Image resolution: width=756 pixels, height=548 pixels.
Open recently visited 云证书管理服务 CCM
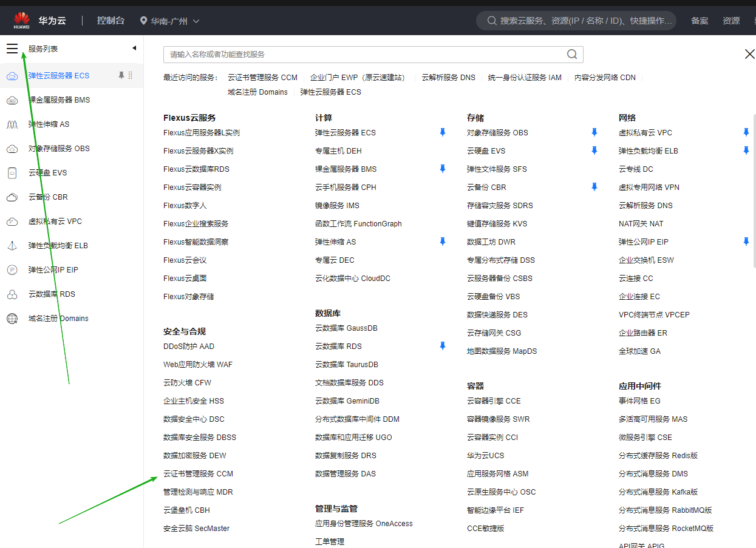[262, 78]
